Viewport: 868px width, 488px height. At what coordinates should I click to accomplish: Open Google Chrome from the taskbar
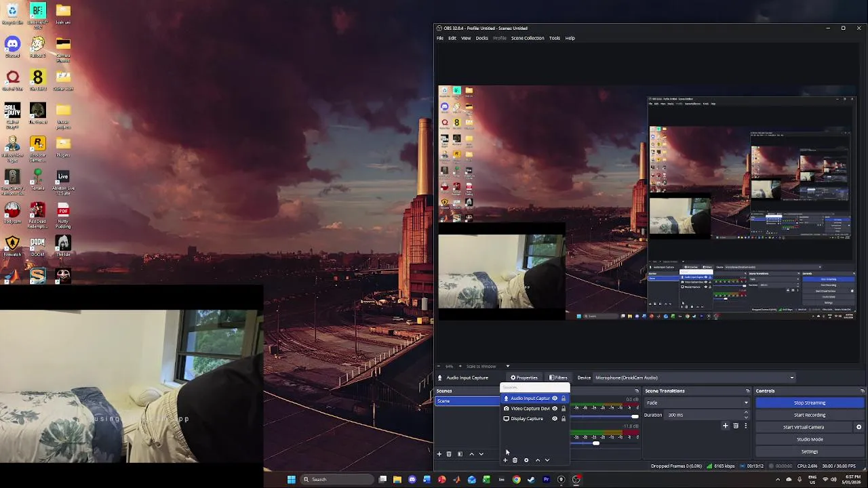[516, 479]
